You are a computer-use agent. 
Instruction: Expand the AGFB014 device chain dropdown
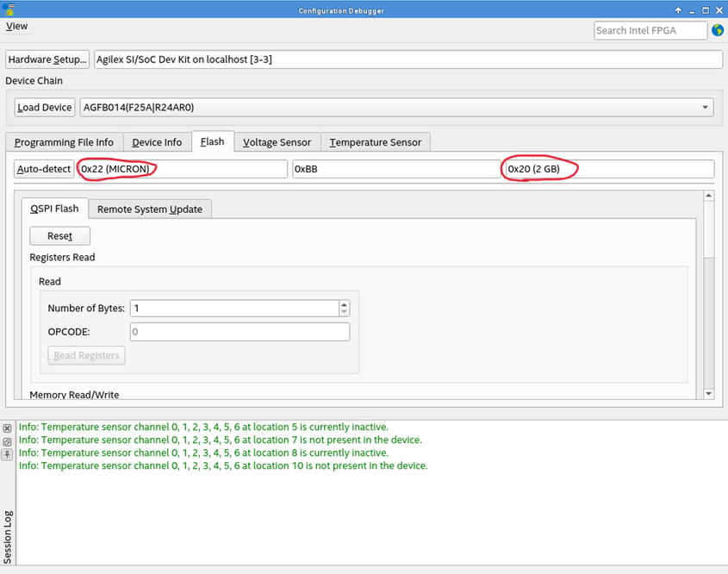pos(396,107)
